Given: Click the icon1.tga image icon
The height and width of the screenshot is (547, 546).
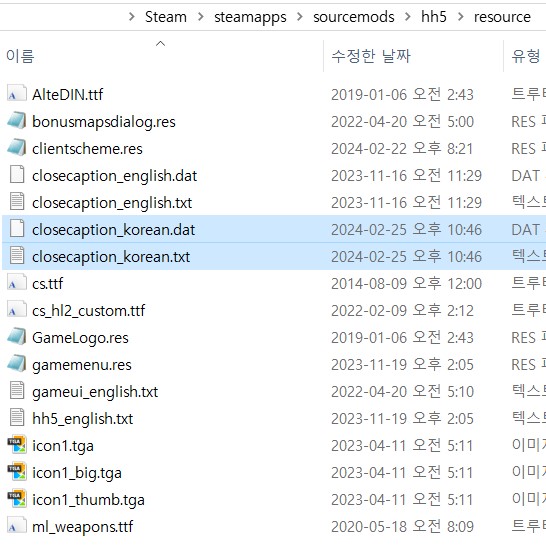Looking at the screenshot, I should (x=16, y=445).
